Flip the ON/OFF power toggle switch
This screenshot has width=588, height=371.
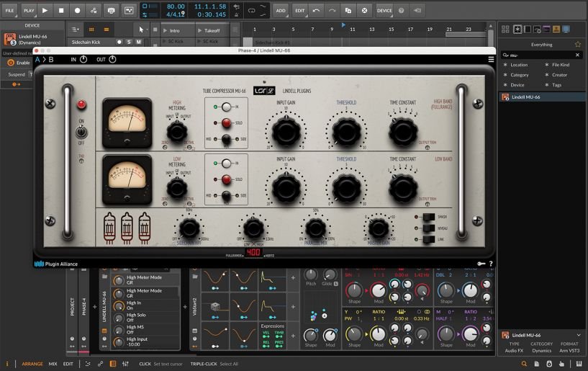point(81,133)
